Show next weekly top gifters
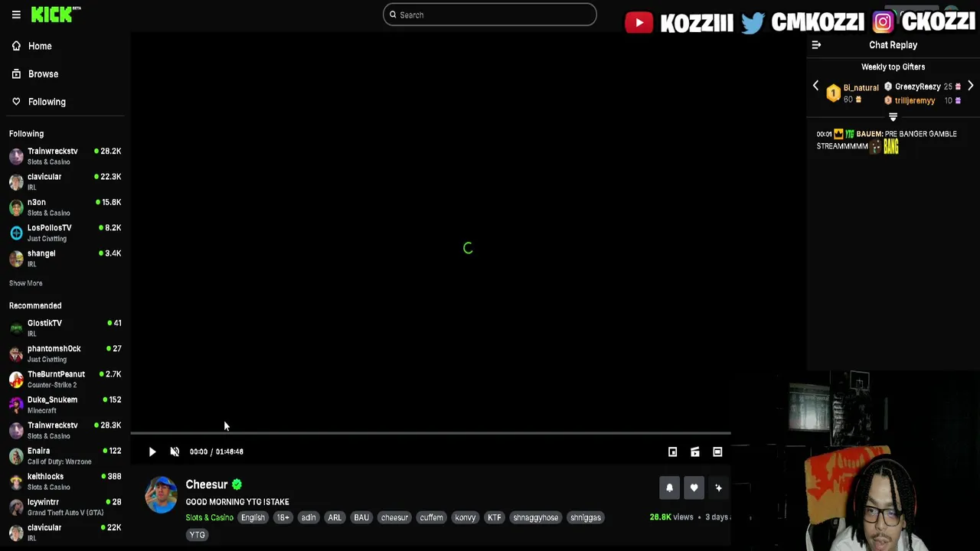This screenshot has height=551, width=980. click(970, 86)
